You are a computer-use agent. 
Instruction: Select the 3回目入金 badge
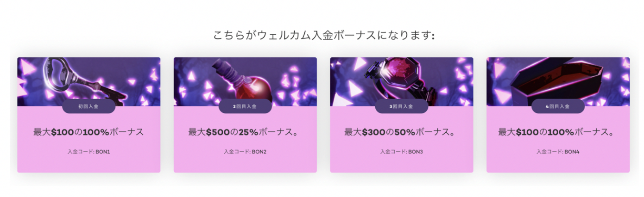click(402, 106)
